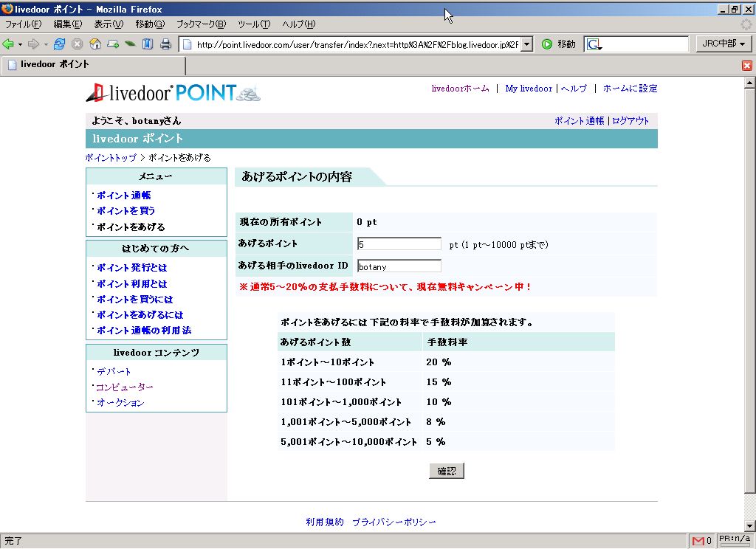Open ポイント通帳 in the メニュー sidebar
Viewport: 756px width, 549px height.
pyautogui.click(x=124, y=196)
